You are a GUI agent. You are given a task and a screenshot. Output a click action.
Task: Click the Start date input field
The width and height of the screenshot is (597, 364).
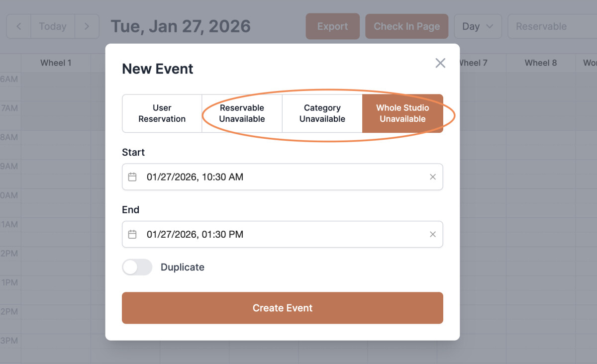tap(279, 177)
